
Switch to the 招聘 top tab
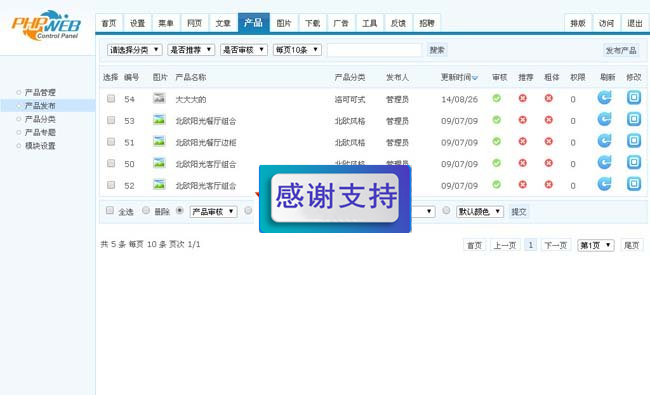coord(427,23)
